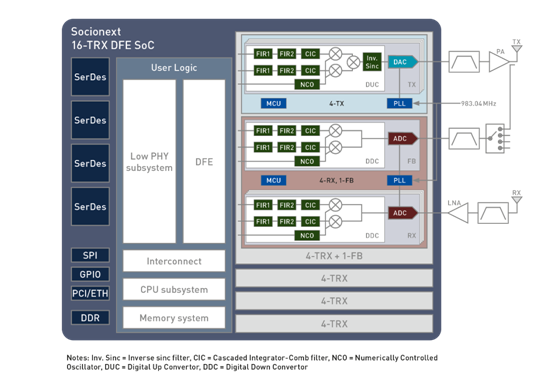The image size is (558, 380).
Task: Click the upper mixer in the FB DDC
Action: tap(335, 131)
